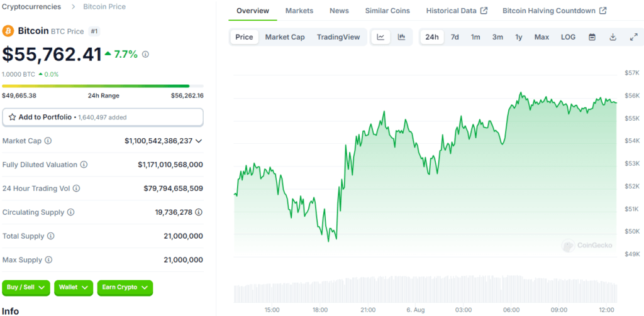Open the Wallet dropdown
The height and width of the screenshot is (316, 644).
pyautogui.click(x=74, y=287)
